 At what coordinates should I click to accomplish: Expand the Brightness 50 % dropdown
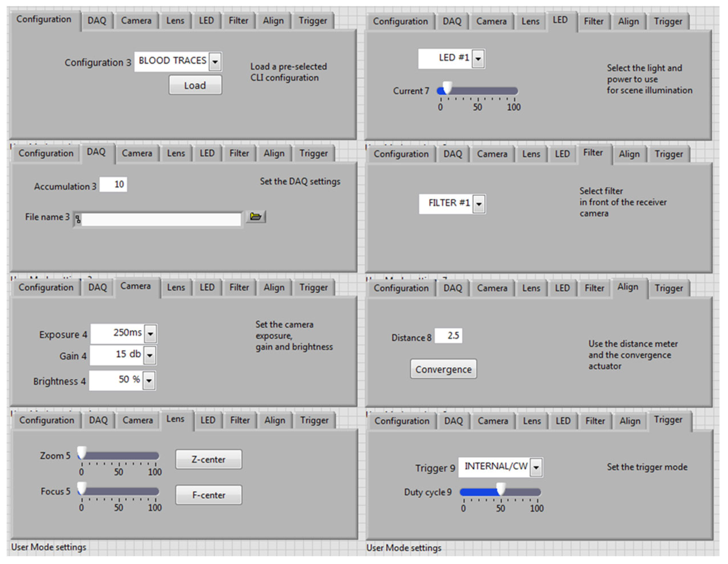[149, 381]
